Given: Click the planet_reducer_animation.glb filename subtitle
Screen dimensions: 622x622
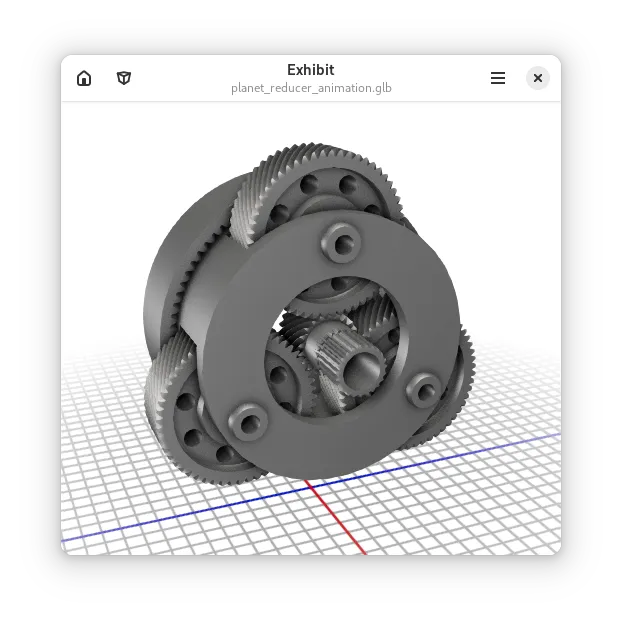Looking at the screenshot, I should point(311,88).
